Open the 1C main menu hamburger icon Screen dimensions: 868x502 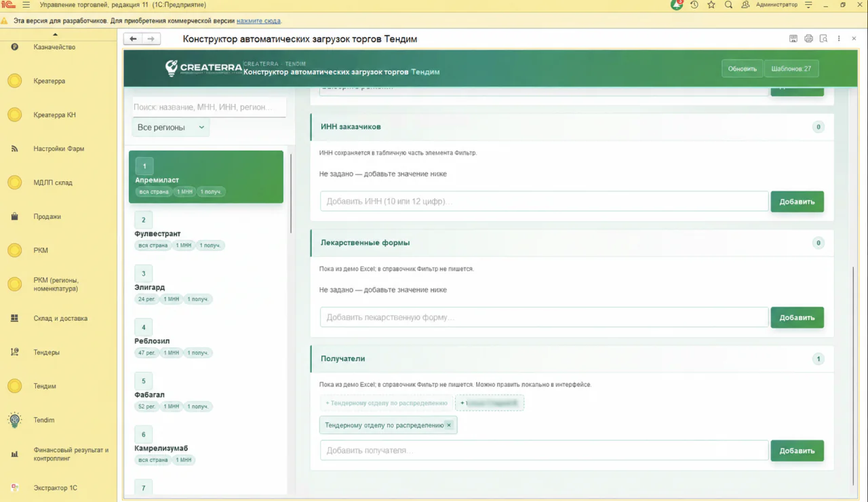(26, 5)
